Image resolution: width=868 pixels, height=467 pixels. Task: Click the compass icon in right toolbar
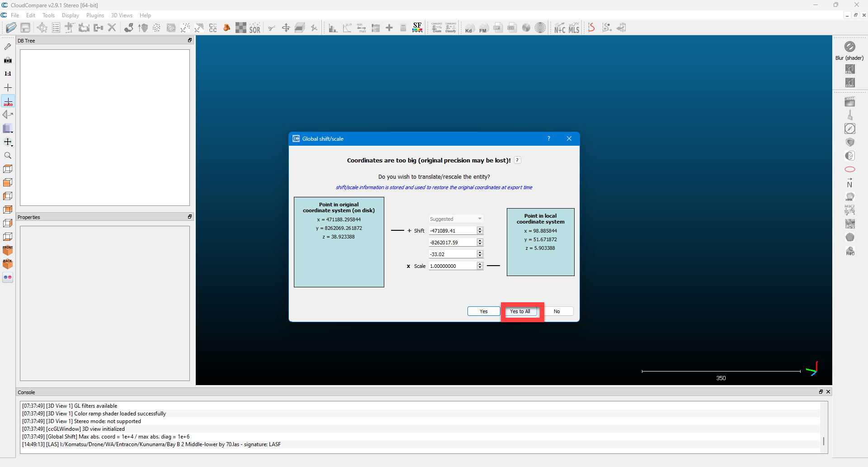pos(849,129)
